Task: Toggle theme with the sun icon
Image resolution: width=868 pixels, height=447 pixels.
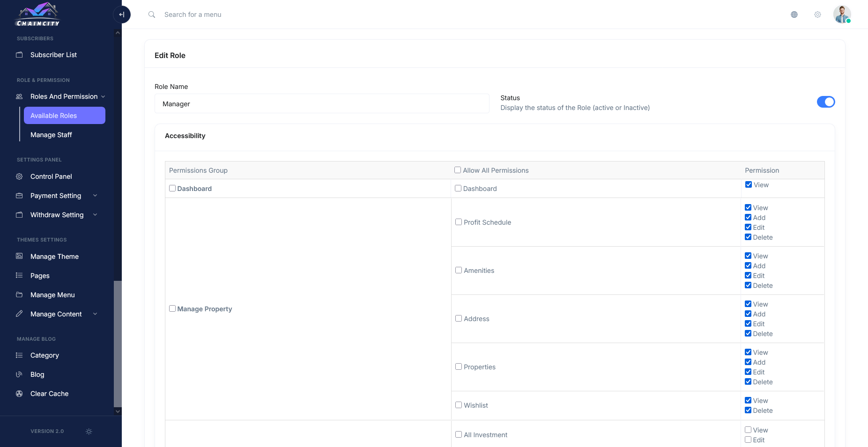Action: click(89, 432)
